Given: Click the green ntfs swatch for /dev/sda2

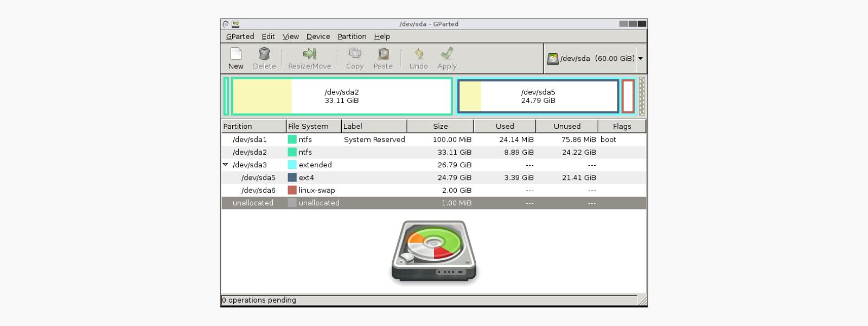Looking at the screenshot, I should click(292, 152).
